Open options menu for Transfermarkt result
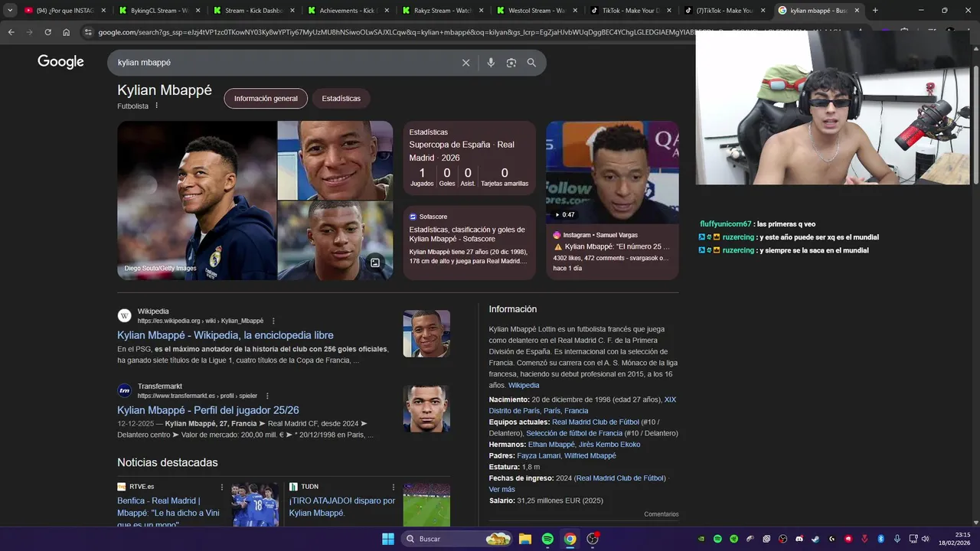Viewport: 980px width, 551px height. [267, 396]
